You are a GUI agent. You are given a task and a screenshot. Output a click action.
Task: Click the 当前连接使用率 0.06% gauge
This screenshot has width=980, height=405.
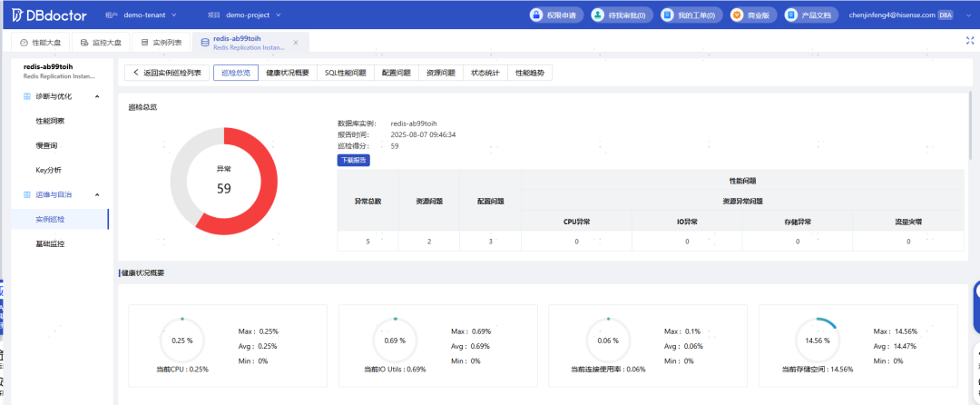click(607, 341)
